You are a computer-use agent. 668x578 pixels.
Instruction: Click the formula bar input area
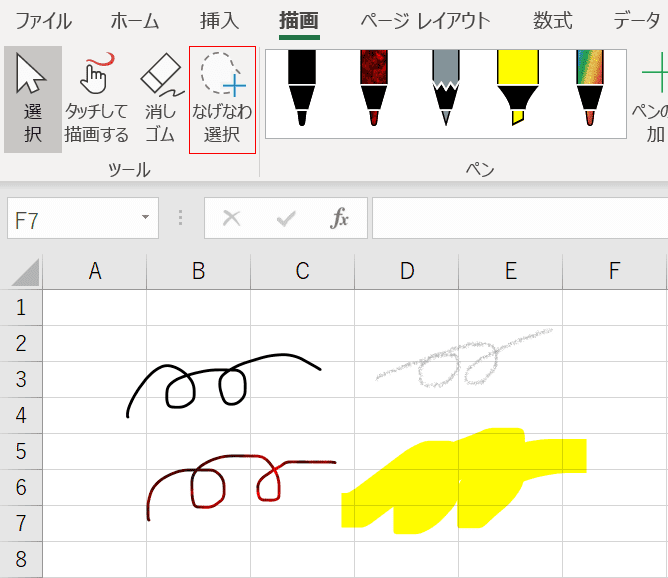(x=520, y=218)
